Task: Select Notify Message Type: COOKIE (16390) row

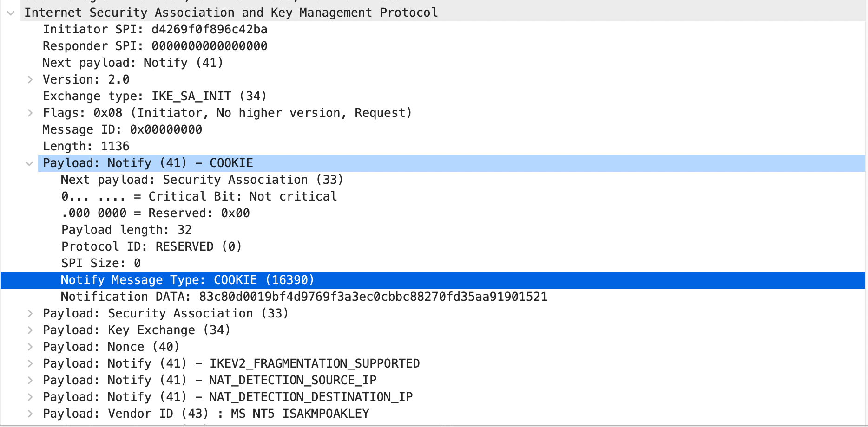Action: click(x=433, y=280)
